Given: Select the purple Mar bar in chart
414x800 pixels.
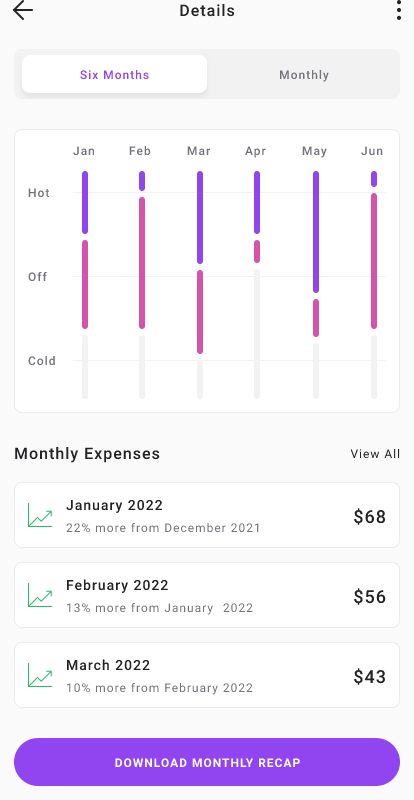Looking at the screenshot, I should click(x=200, y=217).
